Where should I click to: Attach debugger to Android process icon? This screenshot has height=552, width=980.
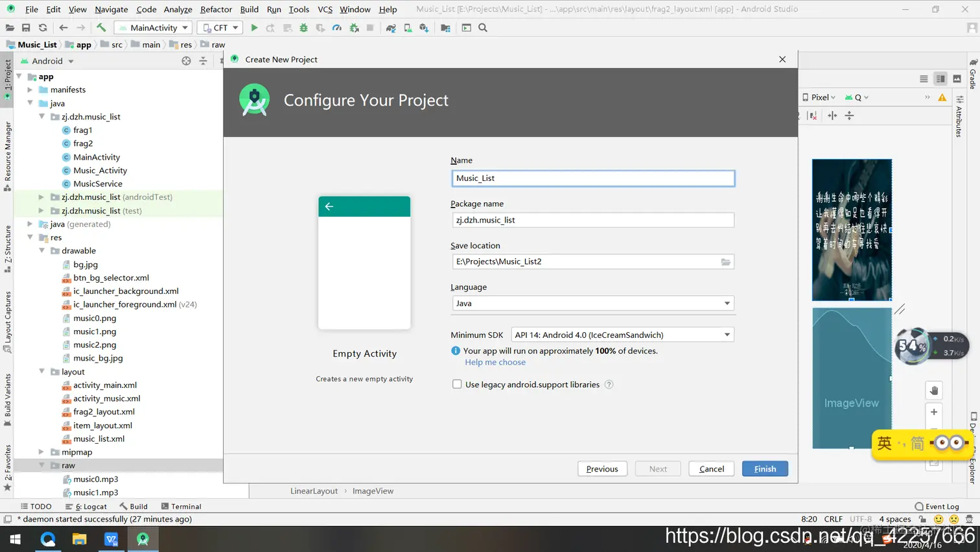pos(354,28)
